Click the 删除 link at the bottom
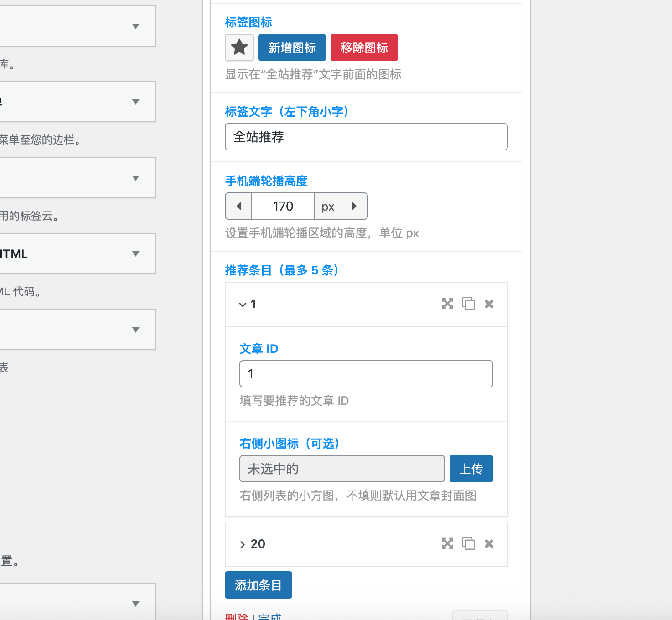The height and width of the screenshot is (620, 672). click(x=236, y=616)
